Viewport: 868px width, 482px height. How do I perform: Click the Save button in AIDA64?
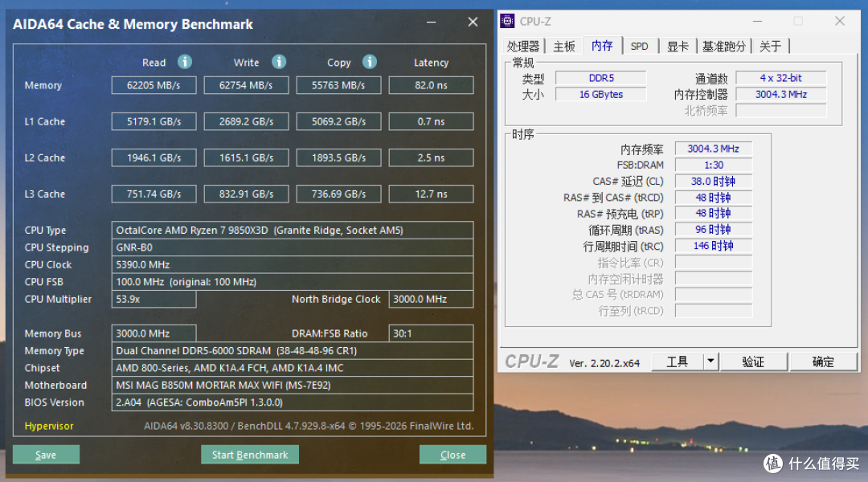[x=46, y=455]
